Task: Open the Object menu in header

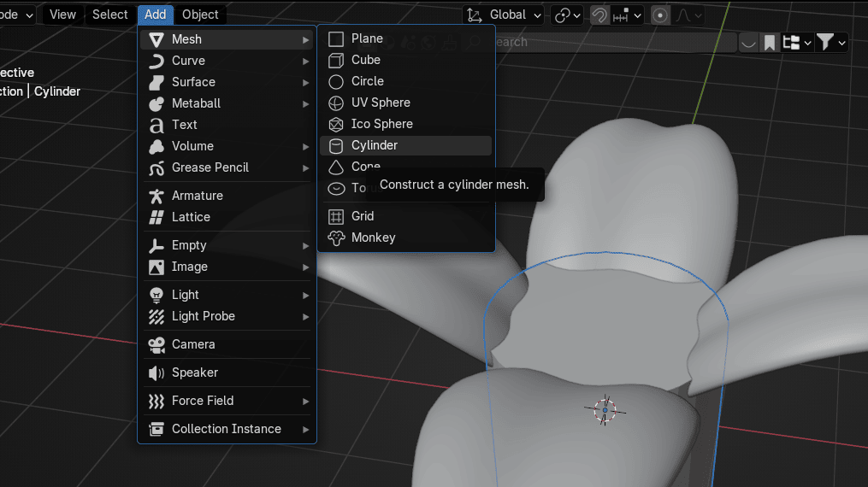Action: (x=200, y=15)
